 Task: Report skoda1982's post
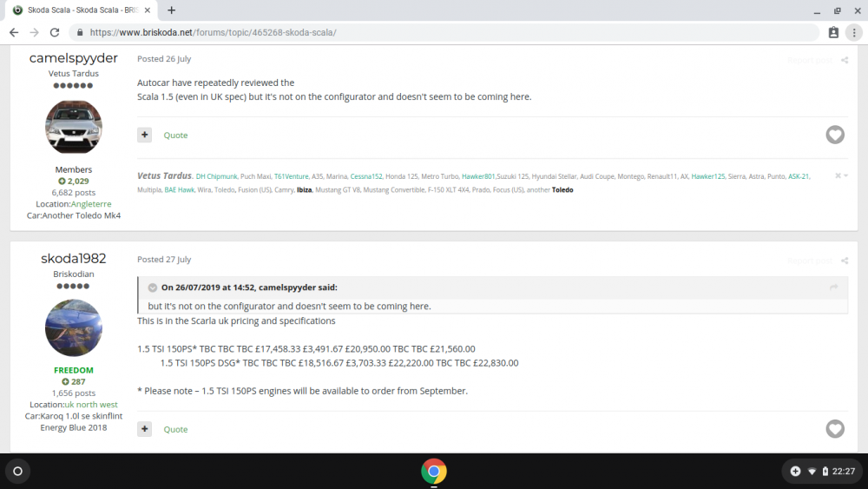[809, 261]
